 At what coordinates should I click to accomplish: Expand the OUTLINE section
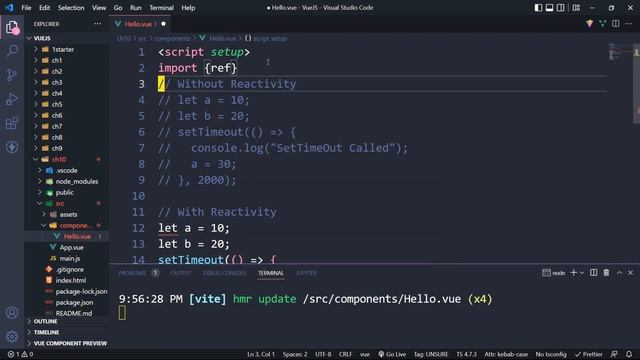coord(45,322)
